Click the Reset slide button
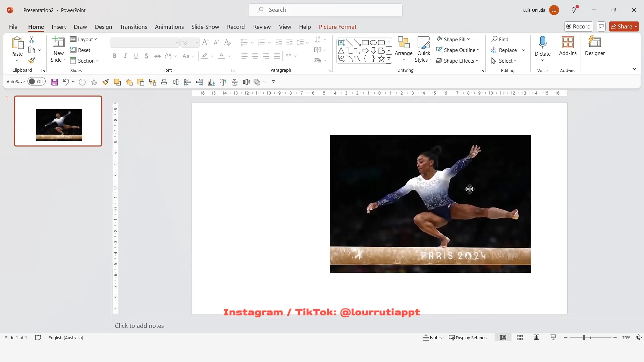Image resolution: width=644 pixels, height=362 pixels. tap(80, 50)
